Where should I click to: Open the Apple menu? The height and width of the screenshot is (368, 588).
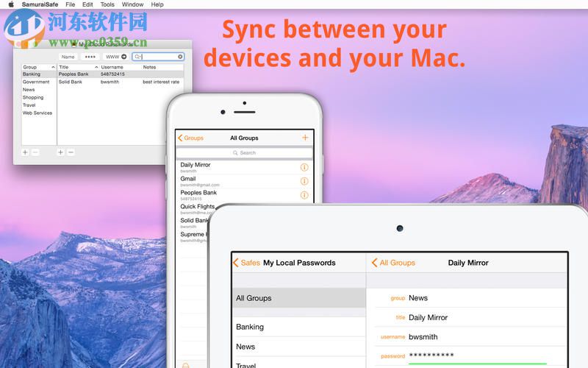pos(11,4)
